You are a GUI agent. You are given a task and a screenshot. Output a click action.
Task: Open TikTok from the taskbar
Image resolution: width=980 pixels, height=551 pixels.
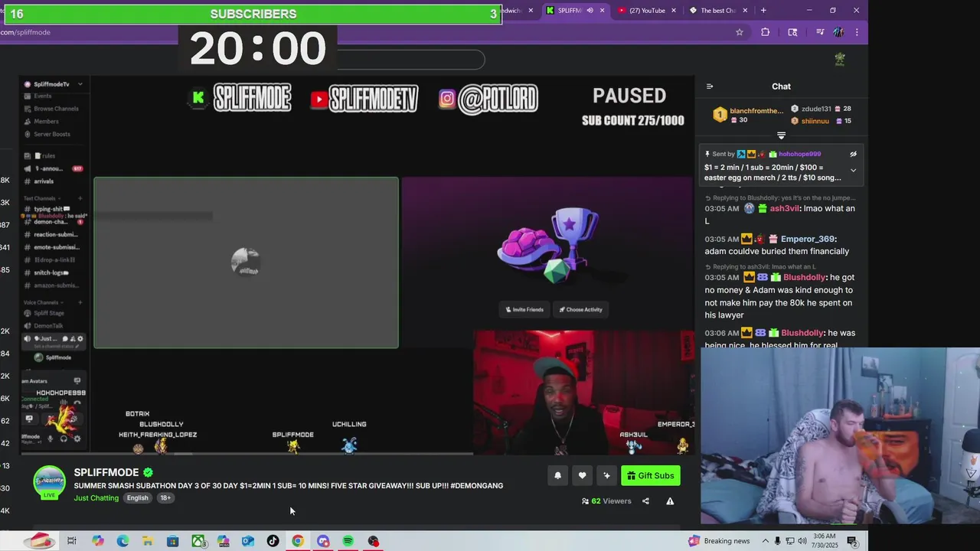(x=273, y=541)
